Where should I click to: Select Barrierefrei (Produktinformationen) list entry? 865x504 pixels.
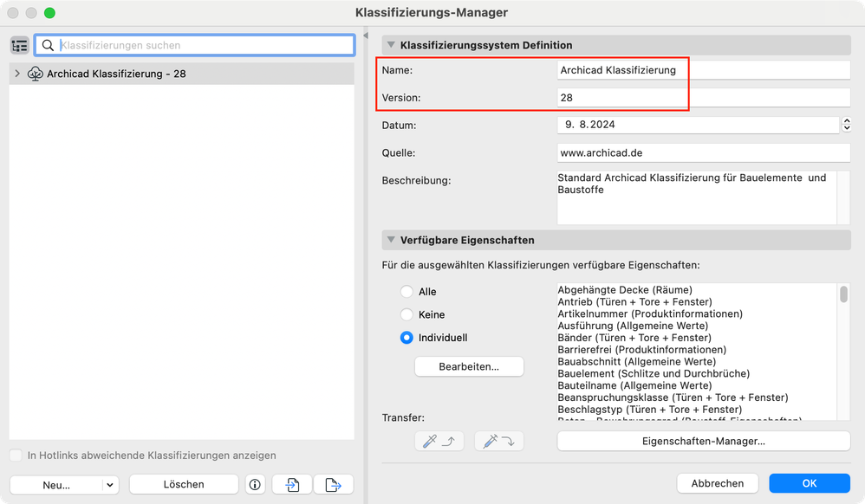(641, 350)
